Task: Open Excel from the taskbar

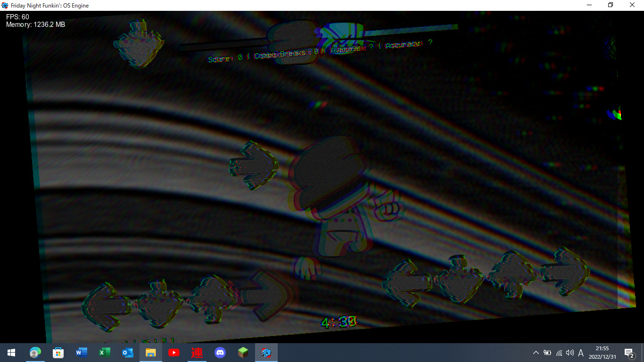Action: (104, 353)
